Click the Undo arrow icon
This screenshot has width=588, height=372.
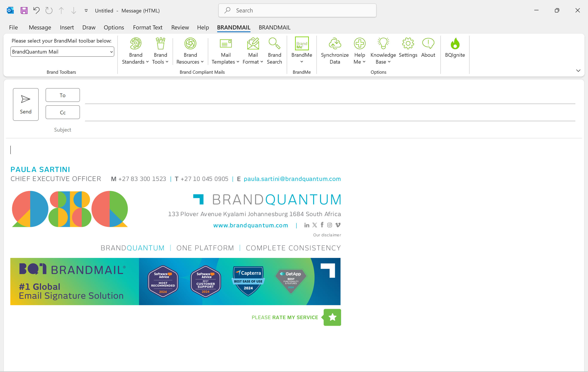click(x=36, y=11)
